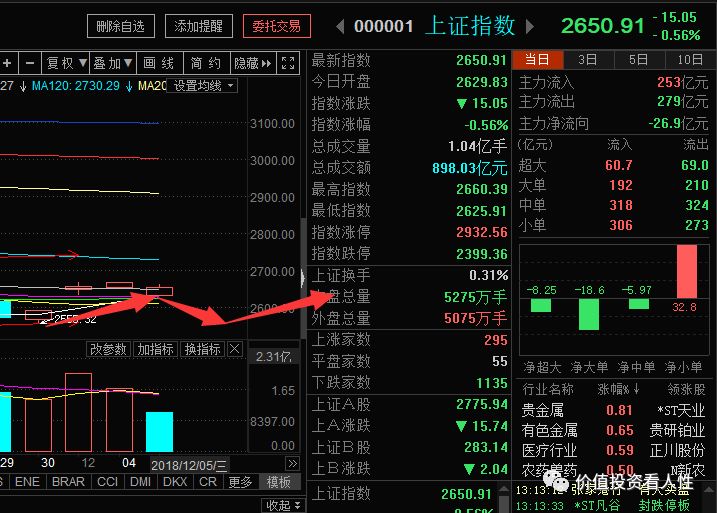Screen dimensions: 717x513
Task: Click 加指标 button
Action: click(155, 349)
